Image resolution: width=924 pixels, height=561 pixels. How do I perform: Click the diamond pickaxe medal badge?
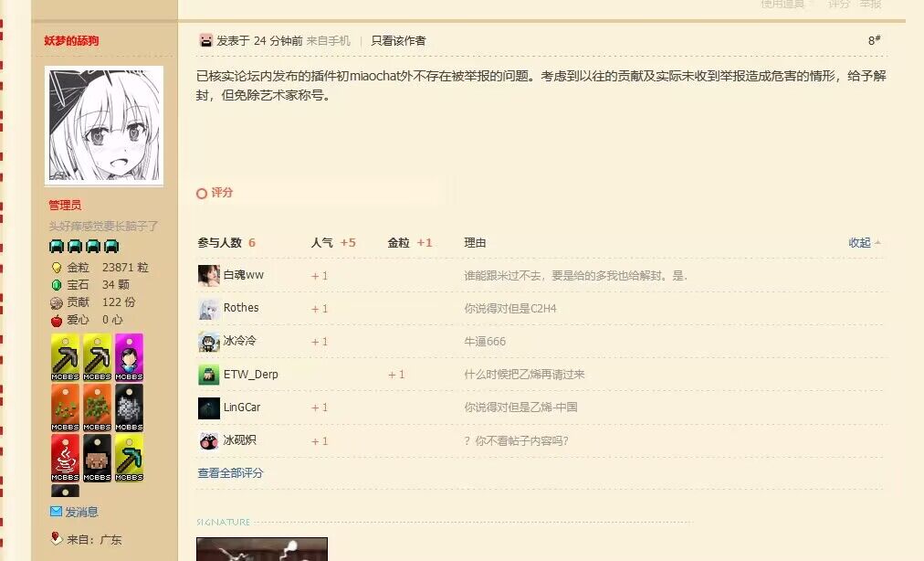[129, 458]
